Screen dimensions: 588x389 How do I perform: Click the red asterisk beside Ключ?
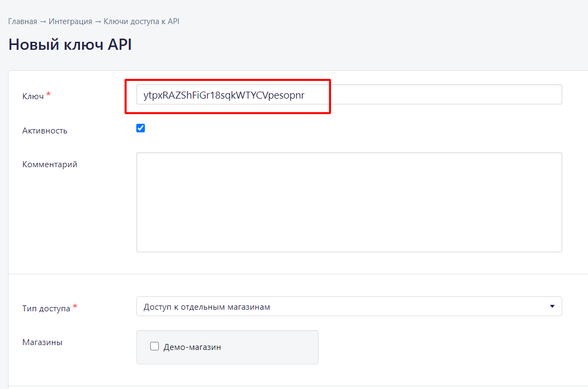point(48,95)
